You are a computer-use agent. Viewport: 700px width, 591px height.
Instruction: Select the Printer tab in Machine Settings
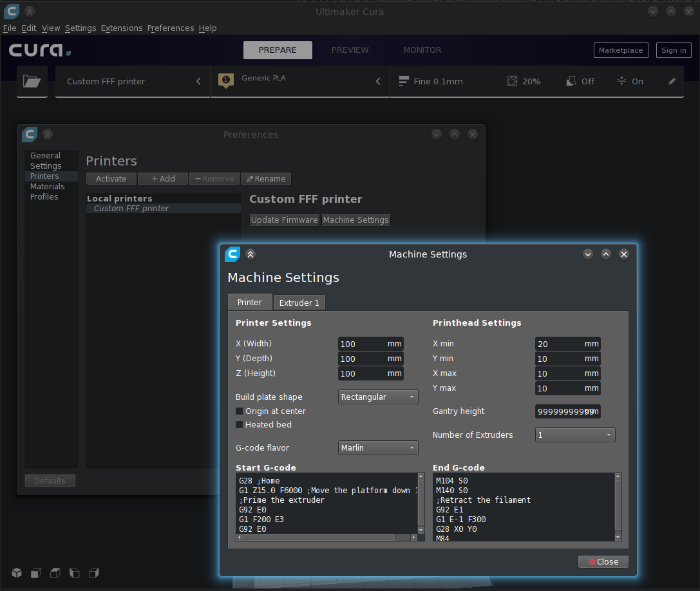250,302
